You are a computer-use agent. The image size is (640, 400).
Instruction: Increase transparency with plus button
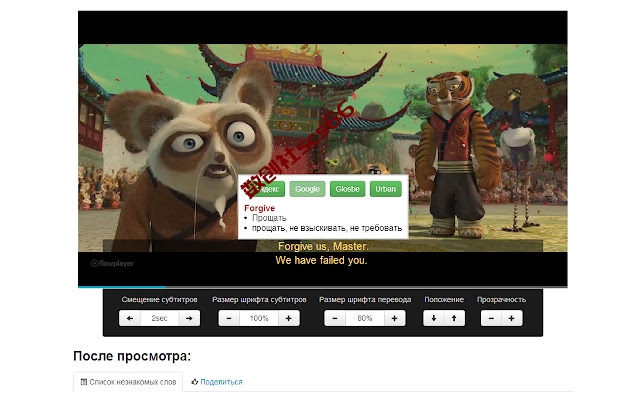click(x=512, y=318)
